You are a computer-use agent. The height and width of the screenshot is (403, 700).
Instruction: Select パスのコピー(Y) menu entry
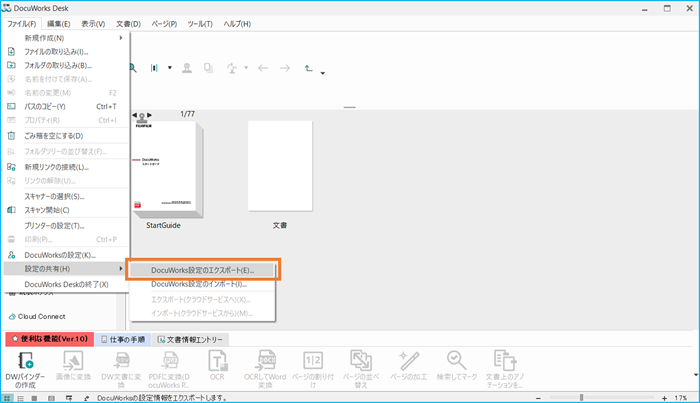pyautogui.click(x=66, y=107)
